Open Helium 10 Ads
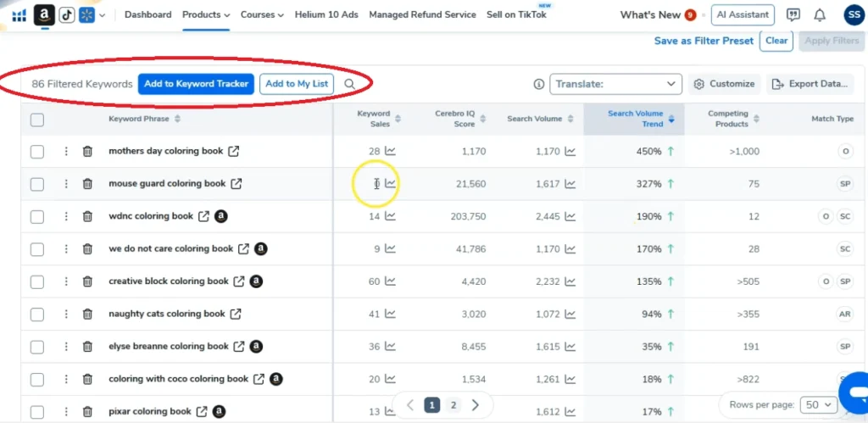This screenshot has width=868, height=423. coord(326,15)
